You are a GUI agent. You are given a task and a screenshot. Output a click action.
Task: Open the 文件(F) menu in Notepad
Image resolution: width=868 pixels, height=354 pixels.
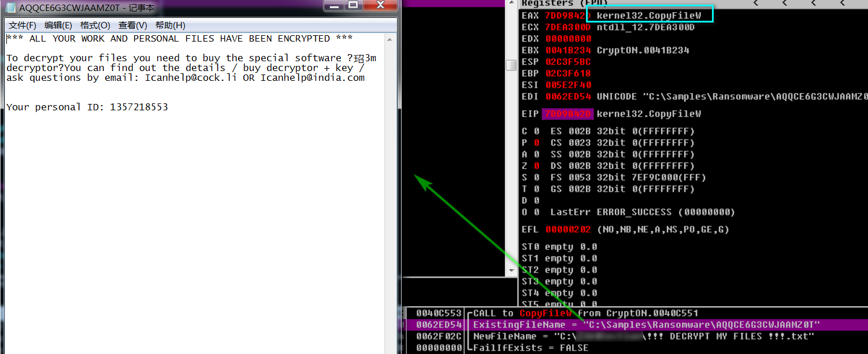23,25
